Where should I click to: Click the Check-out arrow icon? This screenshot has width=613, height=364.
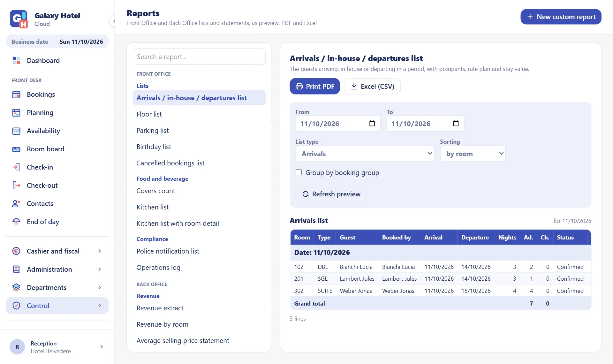pyautogui.click(x=16, y=186)
